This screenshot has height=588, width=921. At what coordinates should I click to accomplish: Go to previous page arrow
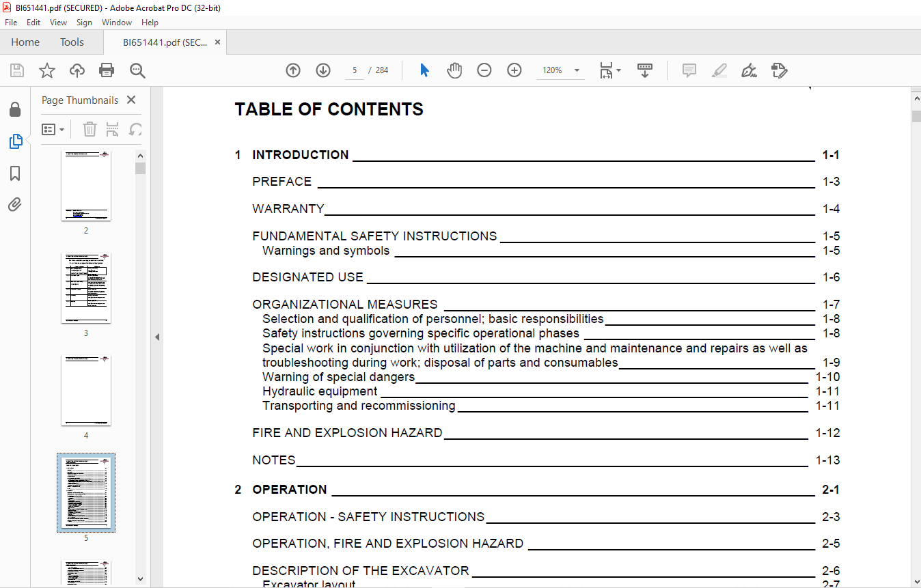[293, 70]
